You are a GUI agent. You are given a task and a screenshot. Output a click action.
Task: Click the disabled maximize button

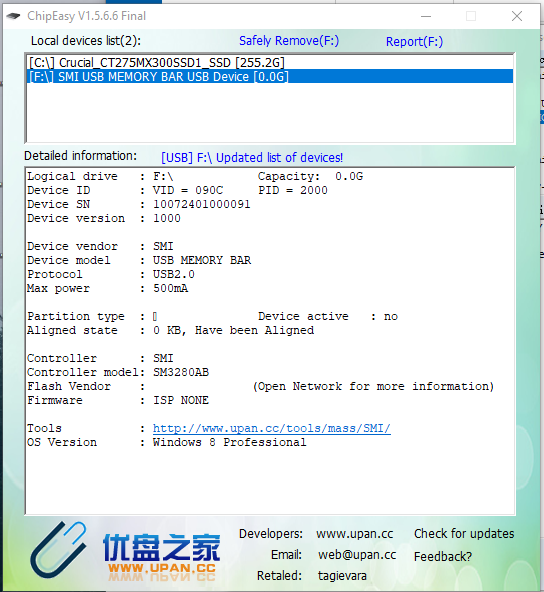pyautogui.click(x=471, y=16)
